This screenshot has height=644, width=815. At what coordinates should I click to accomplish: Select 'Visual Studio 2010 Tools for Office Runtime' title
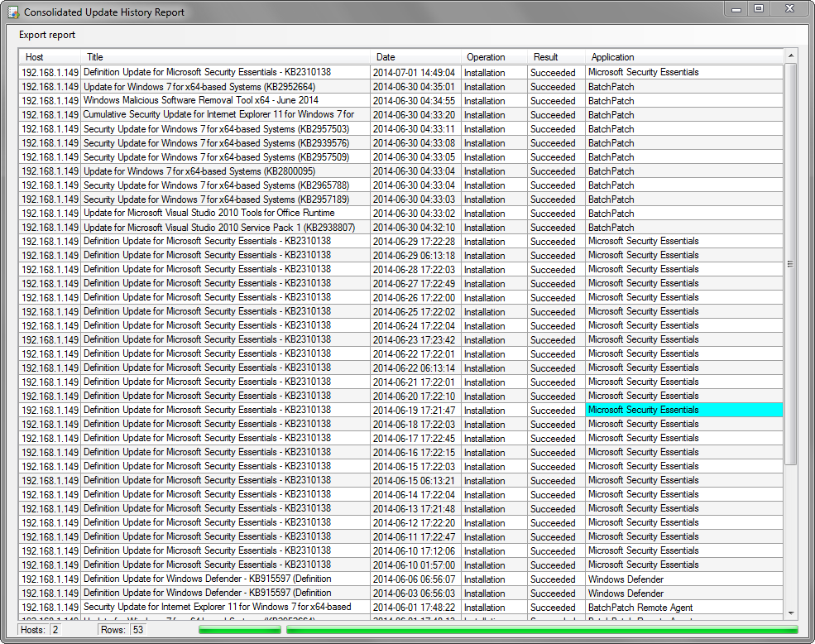click(225, 214)
